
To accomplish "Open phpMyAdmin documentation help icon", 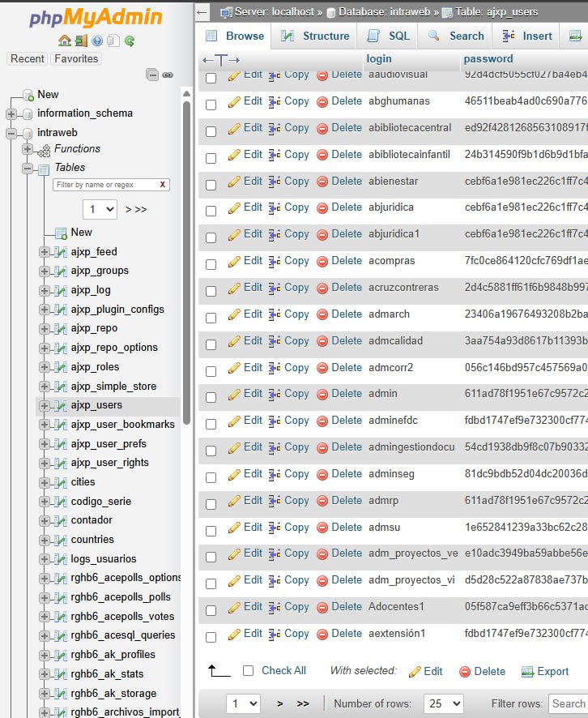I will click(97, 41).
